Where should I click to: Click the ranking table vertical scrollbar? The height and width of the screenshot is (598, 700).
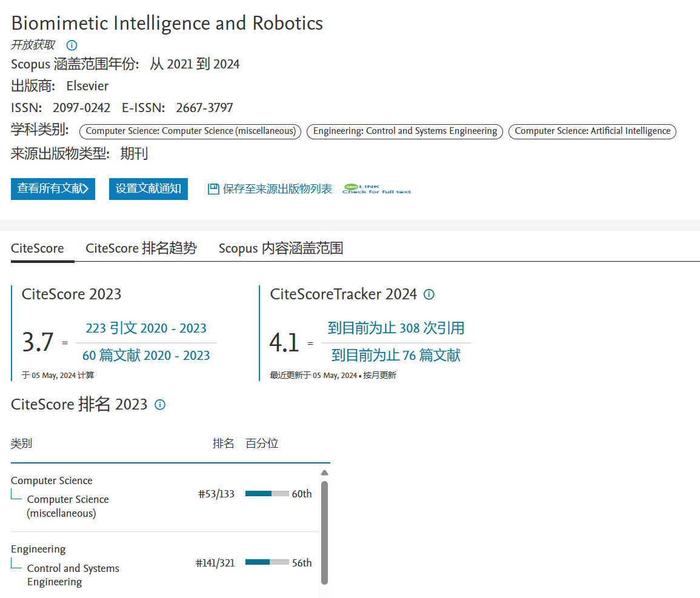point(324,532)
